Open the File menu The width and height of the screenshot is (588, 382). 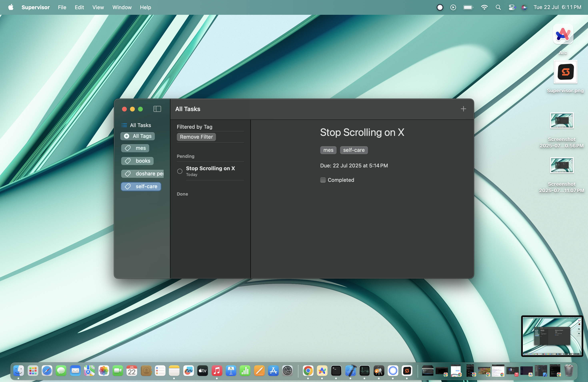coord(62,7)
